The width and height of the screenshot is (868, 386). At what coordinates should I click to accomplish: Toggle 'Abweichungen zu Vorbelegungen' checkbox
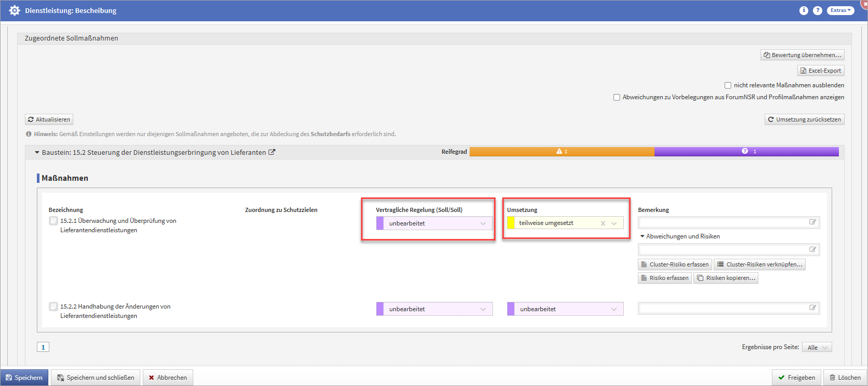tap(617, 97)
